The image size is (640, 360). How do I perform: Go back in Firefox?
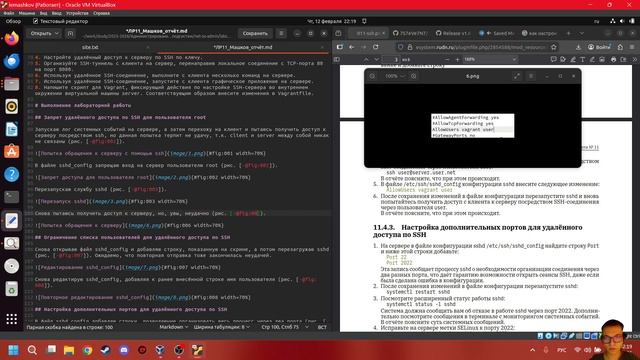[x=351, y=47]
